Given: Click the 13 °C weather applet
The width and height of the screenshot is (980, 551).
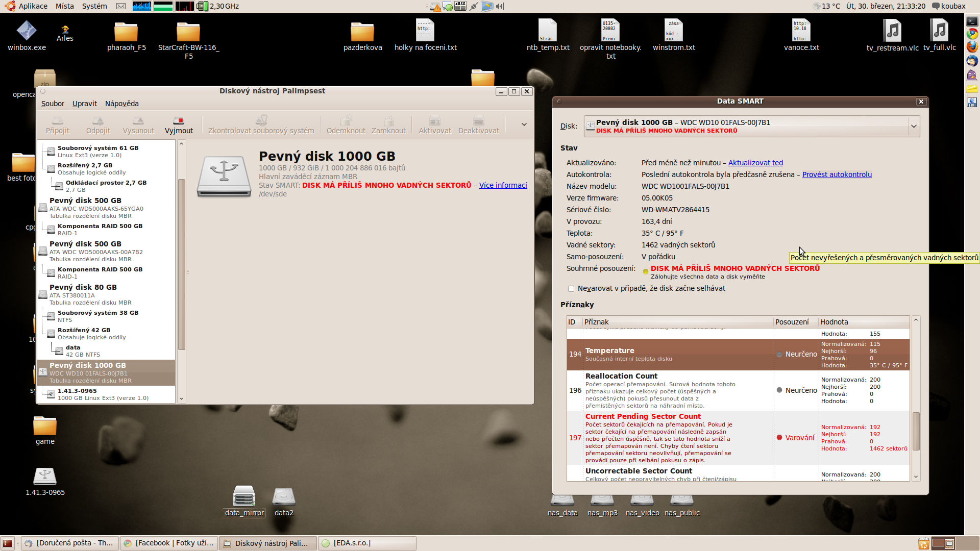Looking at the screenshot, I should pos(826,6).
